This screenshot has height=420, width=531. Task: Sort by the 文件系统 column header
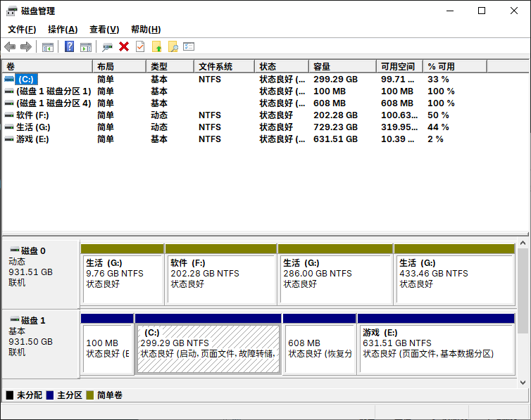(x=224, y=66)
